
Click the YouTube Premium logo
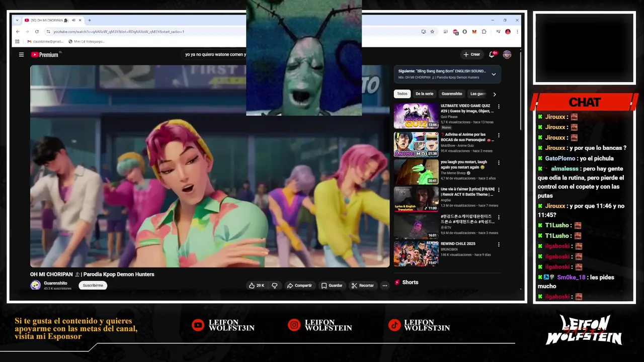point(45,54)
